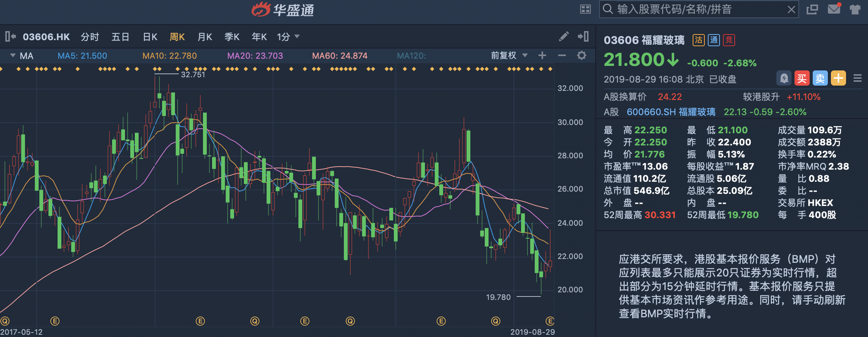This screenshot has height=337, width=868.
Task: Add stock to watchlist with plus icon
Action: tap(838, 78)
